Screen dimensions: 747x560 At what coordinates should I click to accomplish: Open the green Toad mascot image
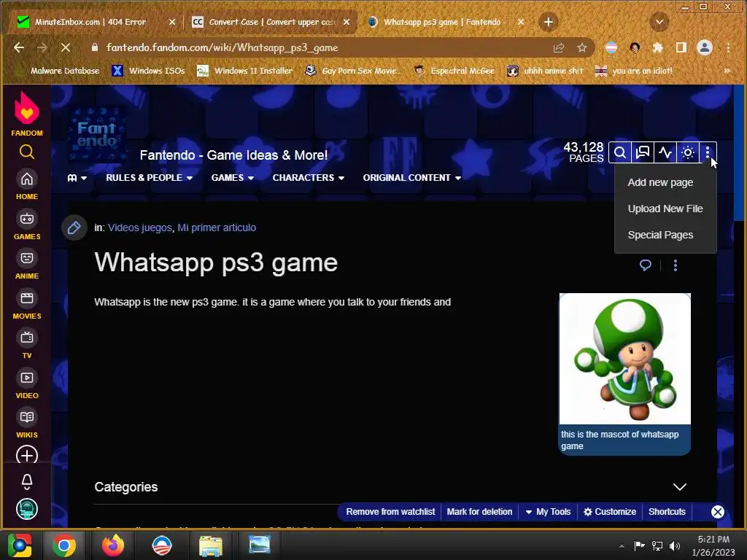pos(624,359)
